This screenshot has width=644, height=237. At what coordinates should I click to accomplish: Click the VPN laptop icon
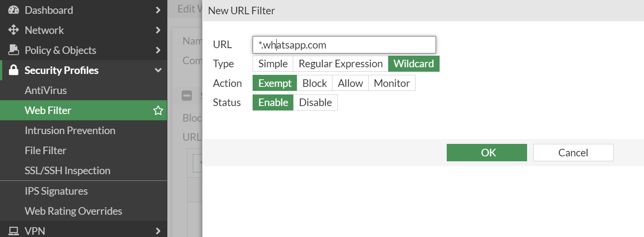(x=14, y=231)
